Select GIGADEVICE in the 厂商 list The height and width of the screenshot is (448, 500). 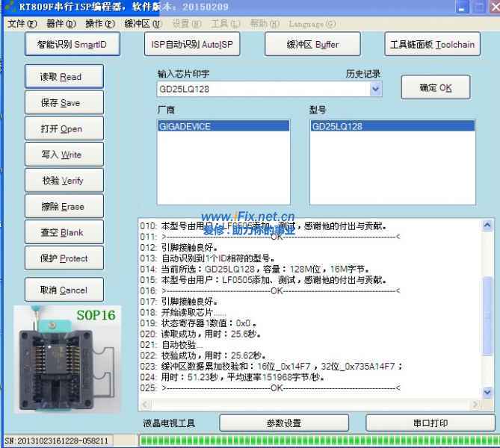[x=223, y=126]
